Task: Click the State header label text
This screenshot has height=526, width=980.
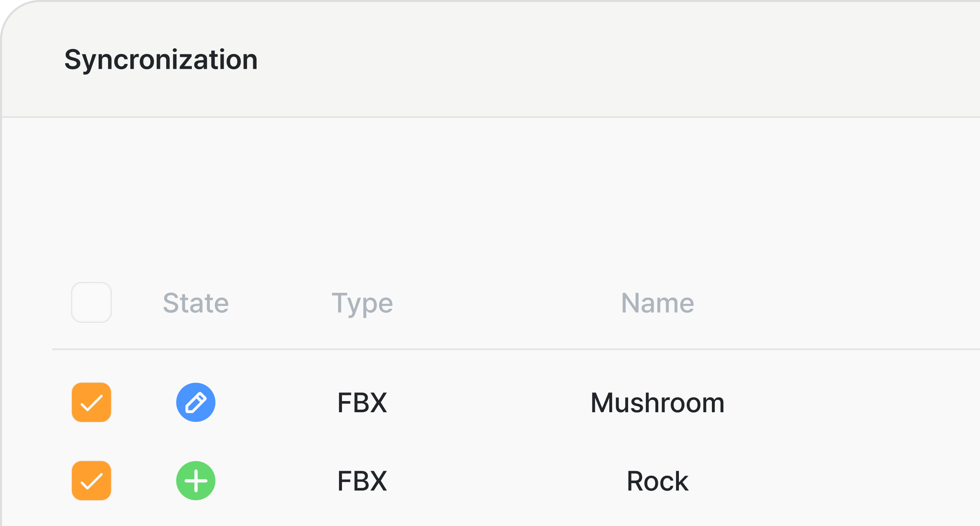Action: tap(196, 303)
